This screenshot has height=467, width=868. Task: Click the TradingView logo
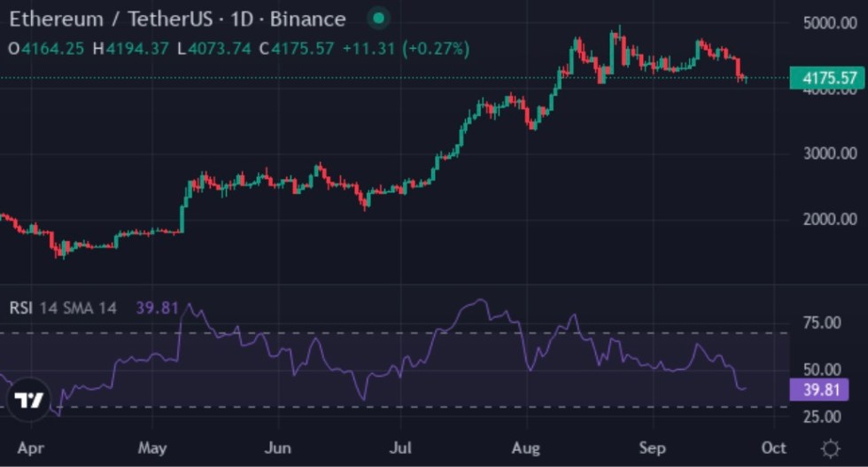click(x=28, y=400)
